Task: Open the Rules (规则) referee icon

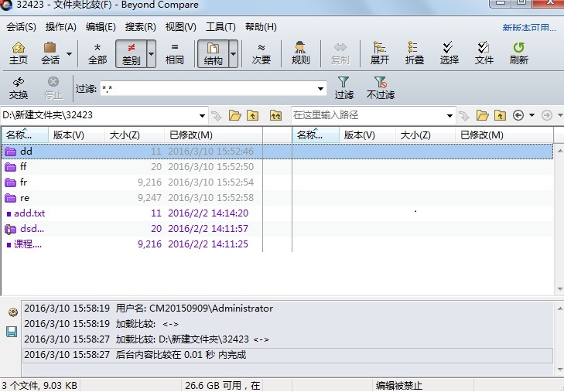Action: (x=300, y=53)
